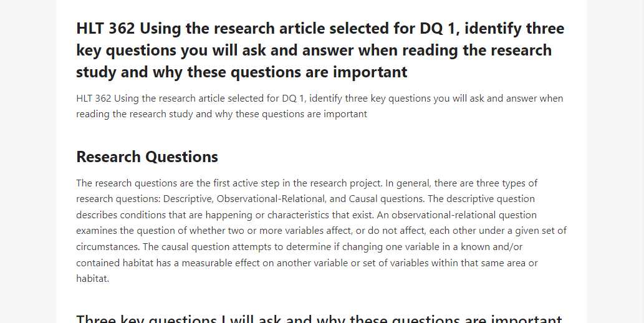This screenshot has height=323, width=644.
Task: Click "reading the research study" in the non-bold subtitle
Action: coord(135,114)
